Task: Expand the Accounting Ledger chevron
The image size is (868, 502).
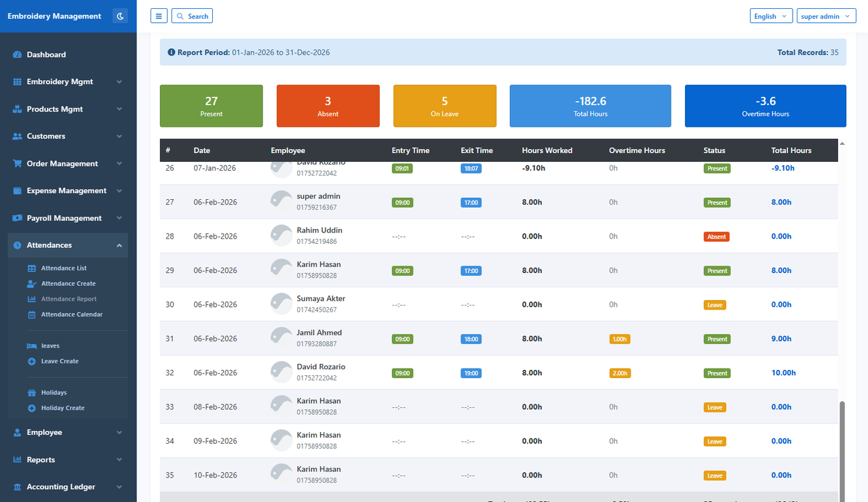Action: tap(119, 487)
